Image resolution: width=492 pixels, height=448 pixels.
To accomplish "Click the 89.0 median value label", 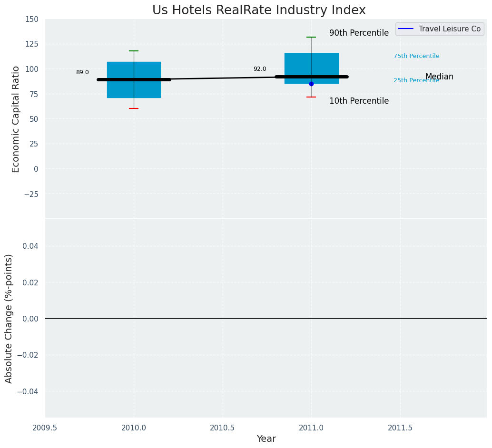I will (x=82, y=72).
